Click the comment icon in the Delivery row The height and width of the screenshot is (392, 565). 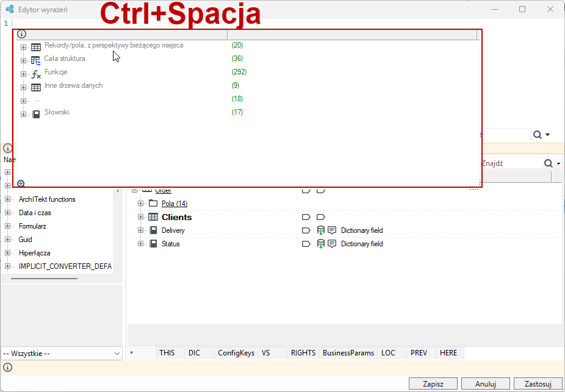(x=332, y=230)
